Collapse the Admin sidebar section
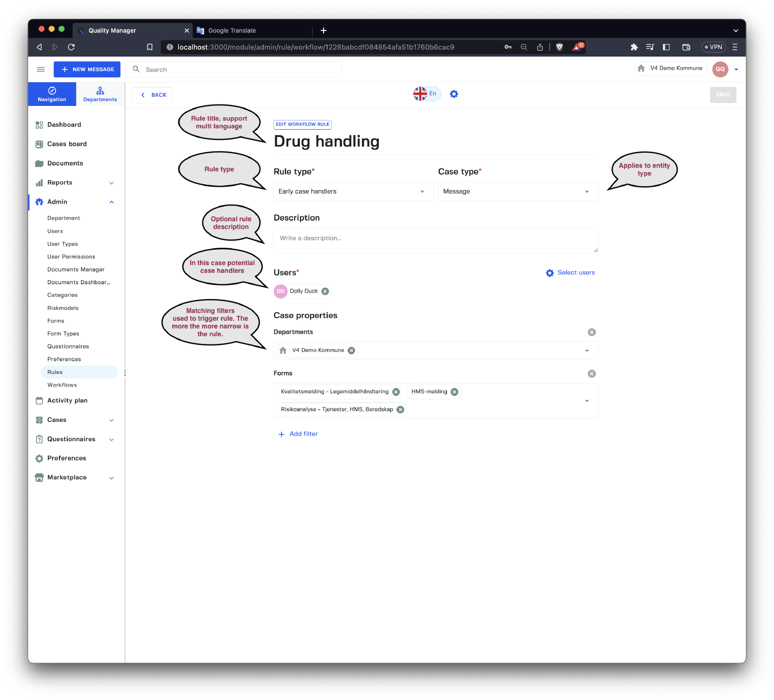Screen dimensions: 774x700 (x=111, y=202)
